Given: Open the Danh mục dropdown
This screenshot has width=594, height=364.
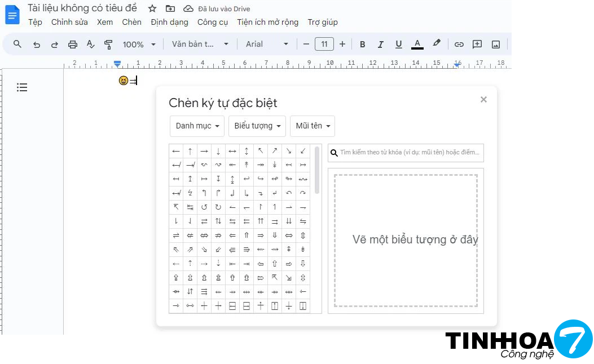Looking at the screenshot, I should click(197, 126).
